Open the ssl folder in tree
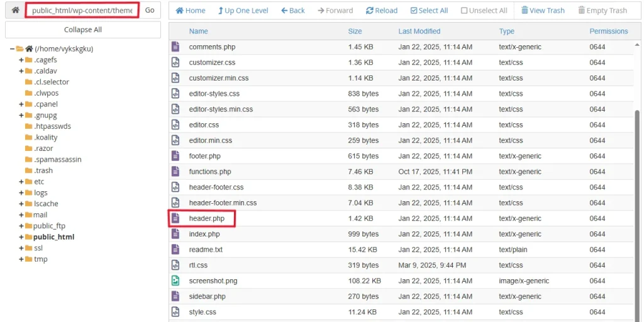 coord(38,248)
